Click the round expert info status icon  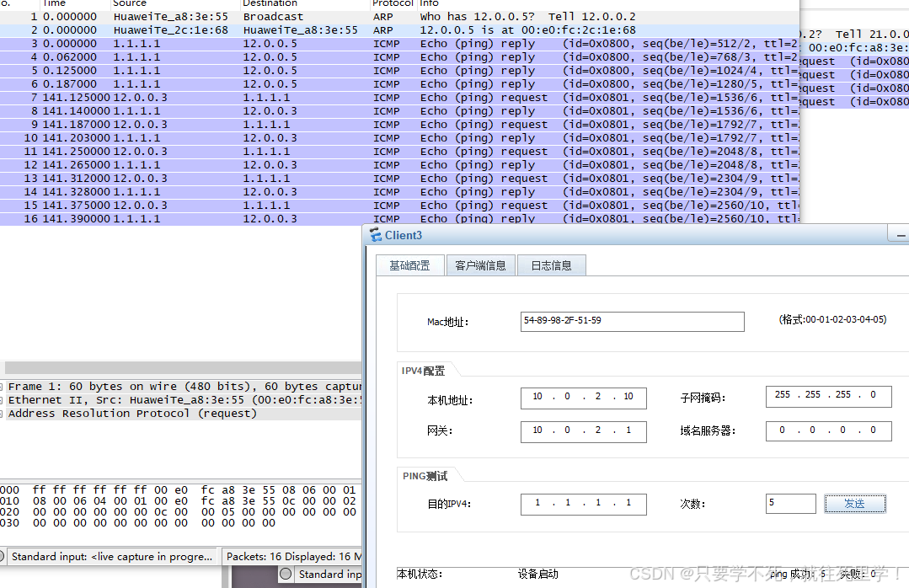click(x=286, y=575)
